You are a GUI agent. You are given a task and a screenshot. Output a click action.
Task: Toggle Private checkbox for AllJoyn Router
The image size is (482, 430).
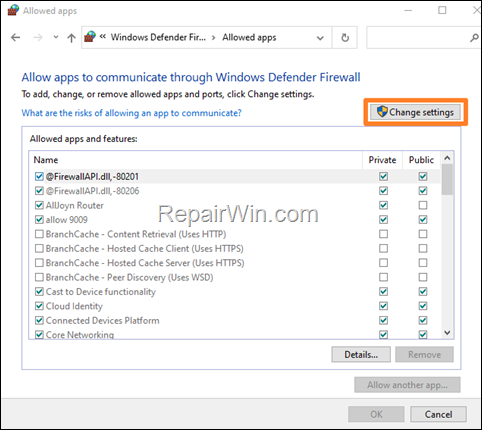tap(384, 205)
